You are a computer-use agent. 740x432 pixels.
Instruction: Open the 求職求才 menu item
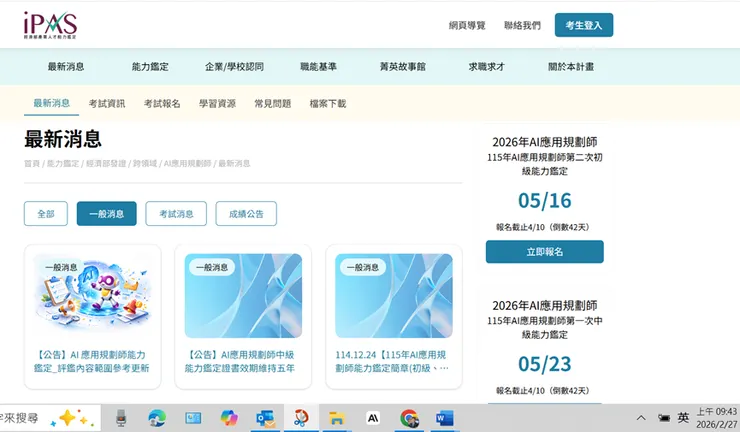[x=487, y=67]
